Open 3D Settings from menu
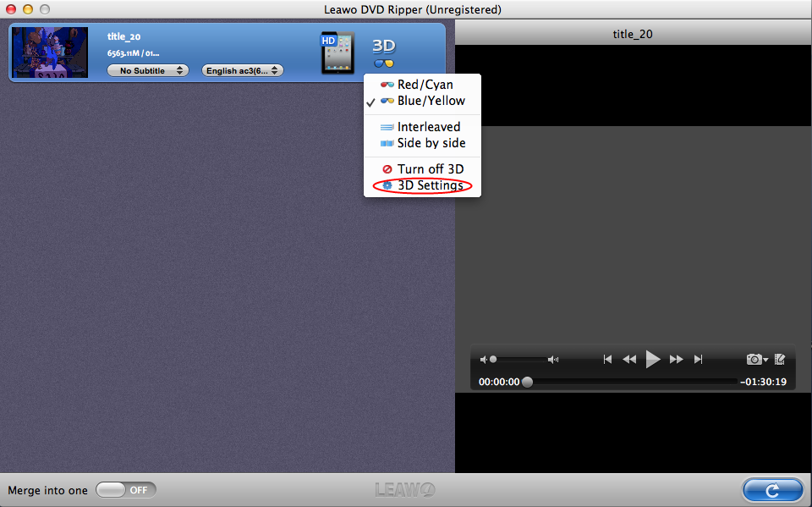The image size is (812, 507). tap(423, 185)
